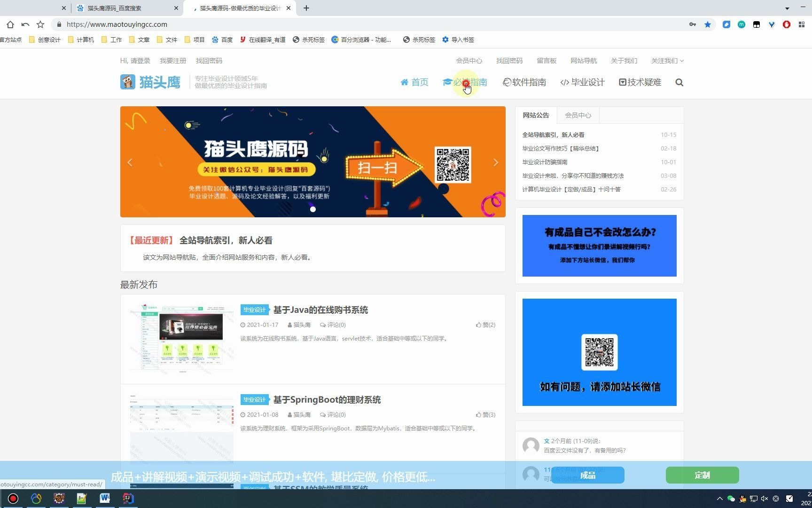Open the 文件 bookmark folder

[x=167, y=40]
